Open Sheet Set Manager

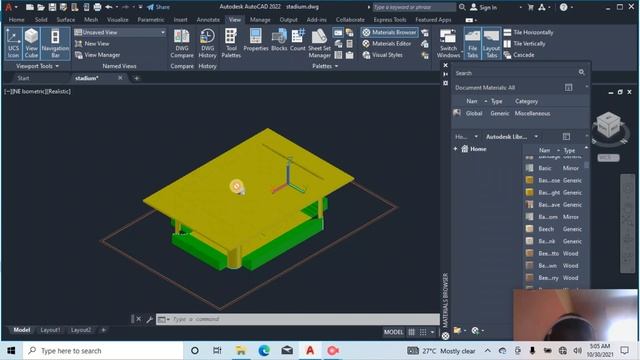click(x=319, y=43)
